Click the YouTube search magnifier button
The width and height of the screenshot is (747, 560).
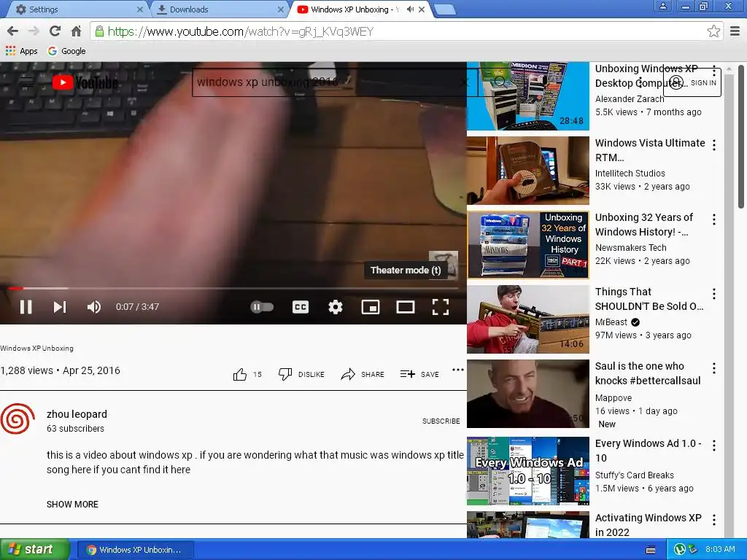500,82
